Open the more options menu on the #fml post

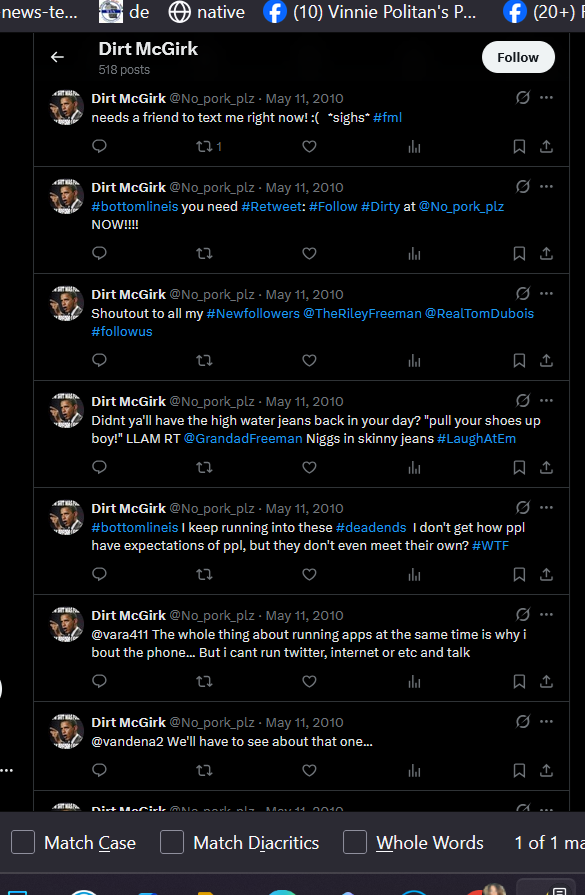546,98
